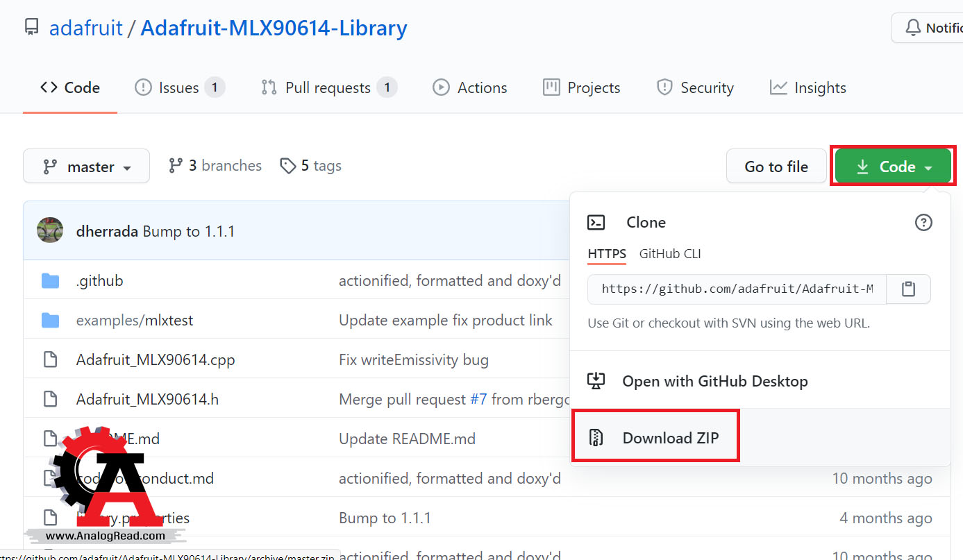Click the '4 months ago' timestamp

[x=886, y=518]
